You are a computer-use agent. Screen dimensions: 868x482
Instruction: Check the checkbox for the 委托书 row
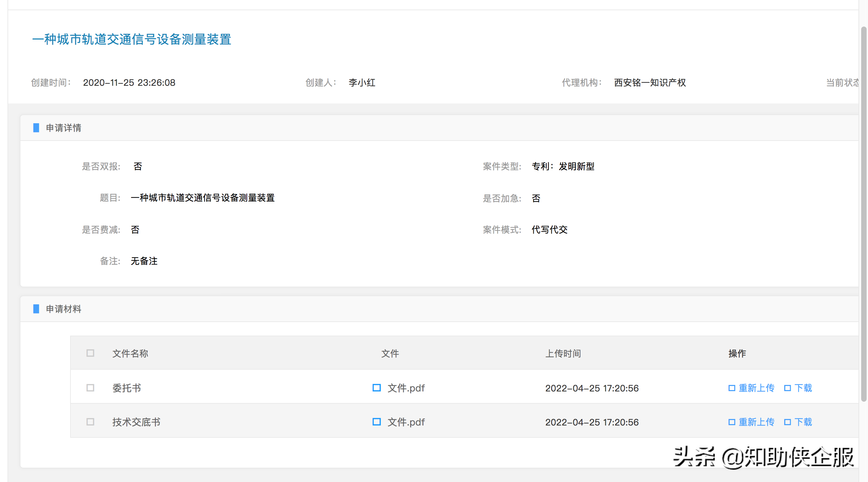(90, 388)
